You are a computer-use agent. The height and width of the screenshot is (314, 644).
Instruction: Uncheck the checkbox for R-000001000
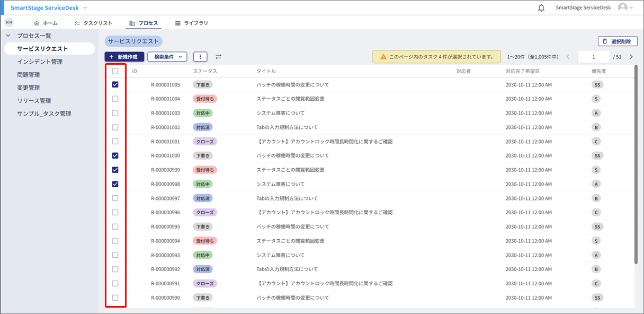(x=115, y=155)
